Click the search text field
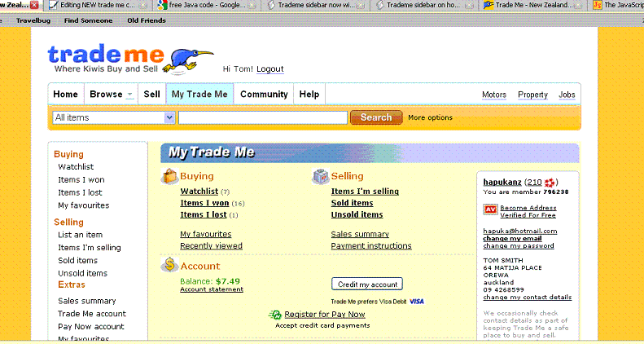This screenshot has width=644, height=344. [263, 117]
